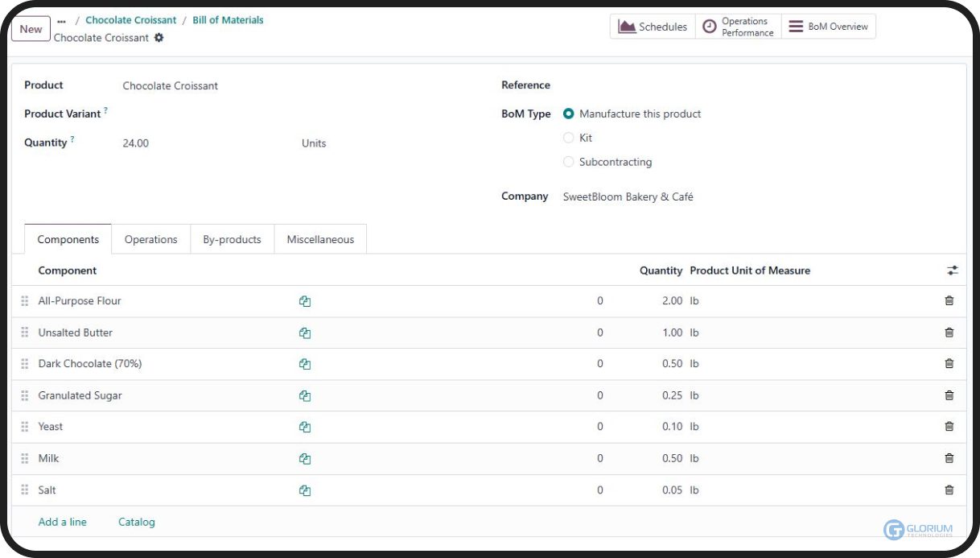Click the Add a line link
The width and height of the screenshot is (980, 558).
click(62, 522)
